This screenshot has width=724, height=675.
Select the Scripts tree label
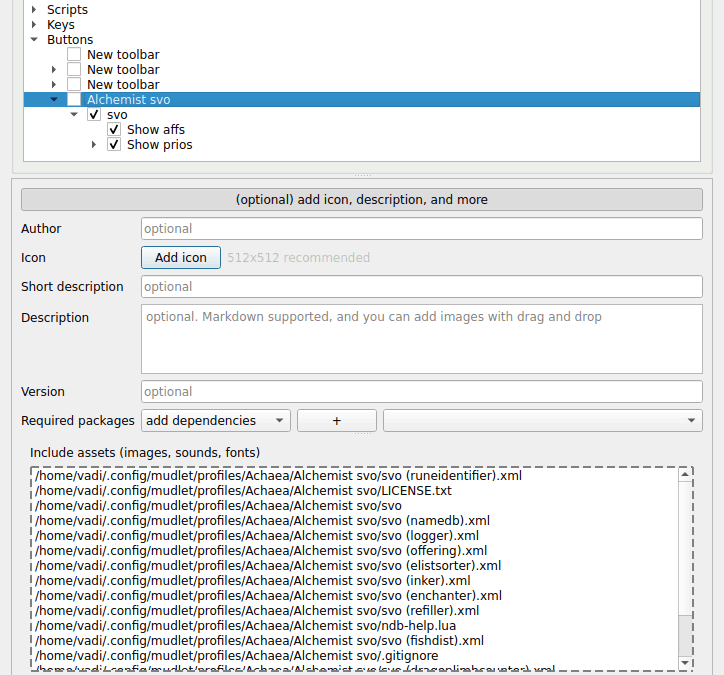67,9
